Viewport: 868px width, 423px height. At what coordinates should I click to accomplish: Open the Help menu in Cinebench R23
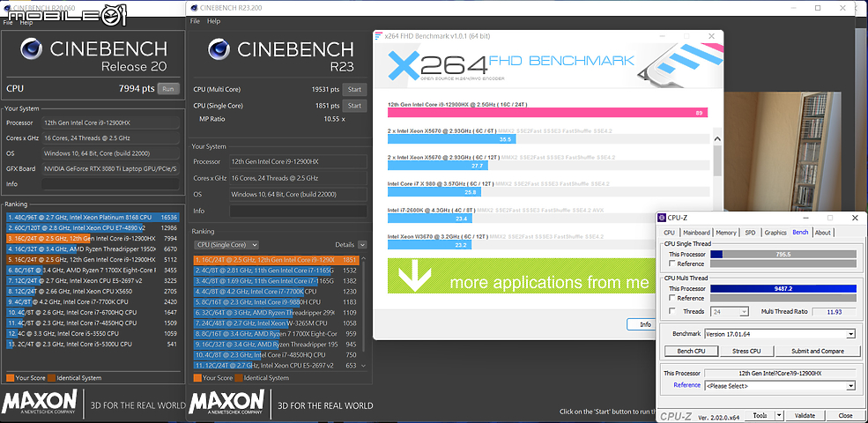tap(213, 21)
